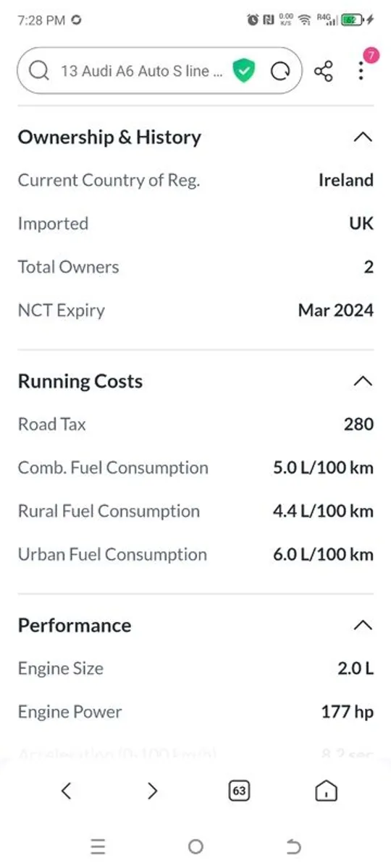This screenshot has height=868, width=391.
Task: Tap the Road Tax value 280
Action: click(358, 424)
